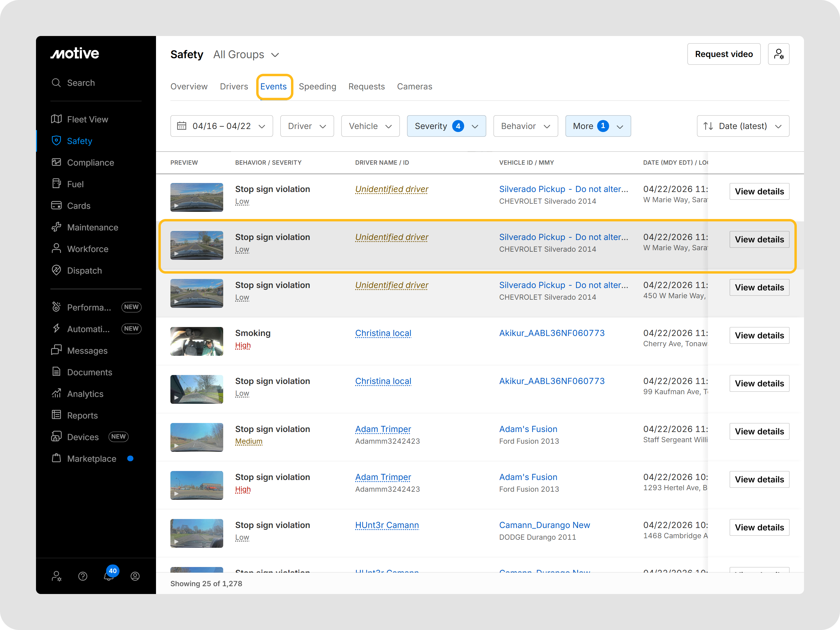Open the Christina local driver link in Smoking row
The height and width of the screenshot is (630, 840).
tap(383, 333)
